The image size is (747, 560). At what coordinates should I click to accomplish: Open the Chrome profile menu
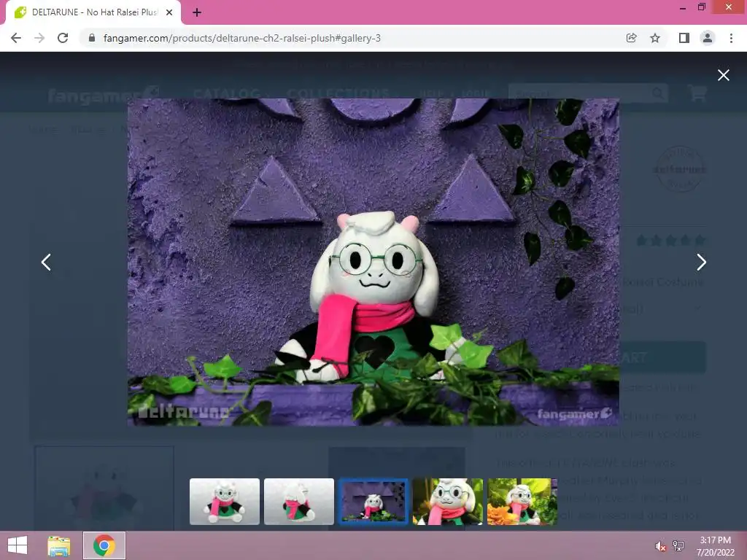coord(708,38)
